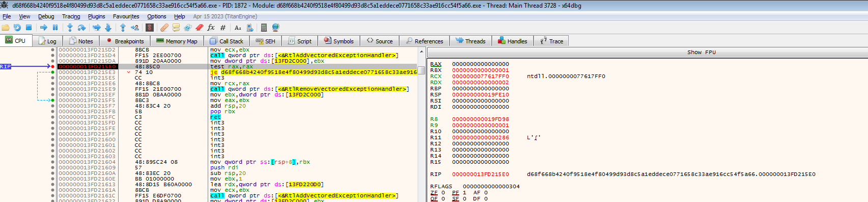Open Variables with the hash icon
This screenshot has width=868, height=202.
coord(222,28)
